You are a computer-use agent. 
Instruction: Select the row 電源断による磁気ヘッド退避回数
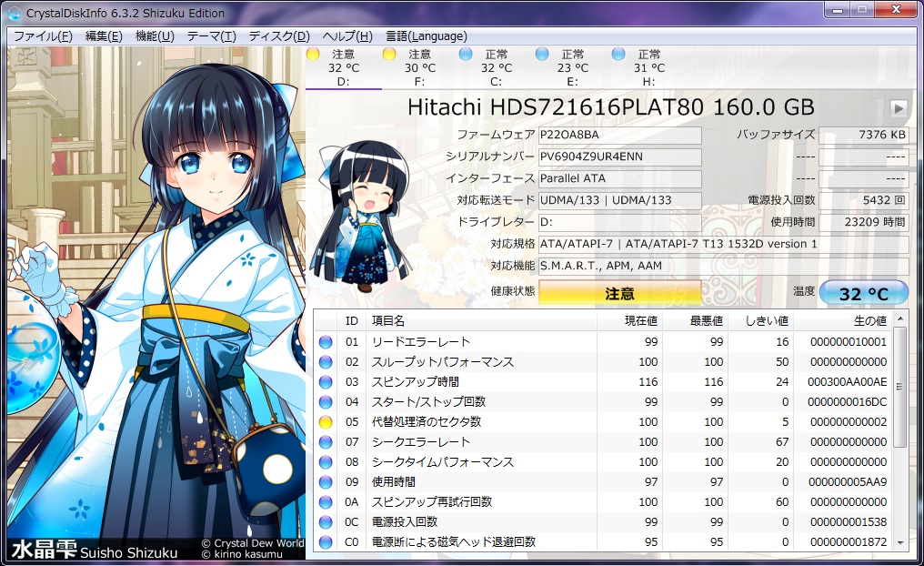pyautogui.click(x=604, y=542)
